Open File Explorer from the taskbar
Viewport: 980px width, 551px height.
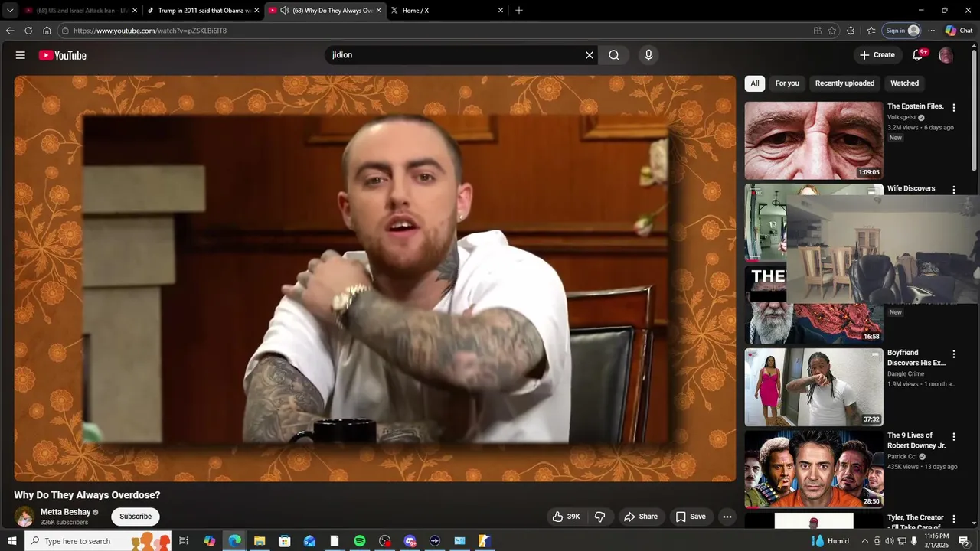(260, 541)
